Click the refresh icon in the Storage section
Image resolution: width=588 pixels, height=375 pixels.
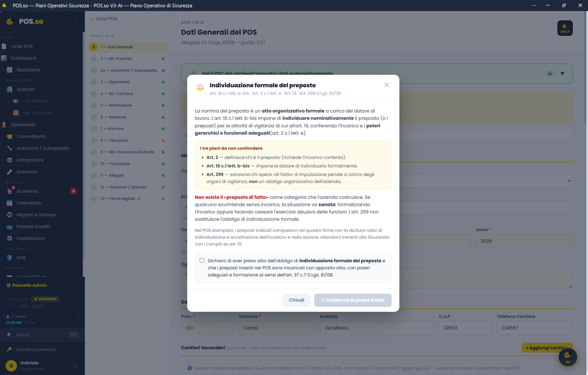(x=78, y=316)
